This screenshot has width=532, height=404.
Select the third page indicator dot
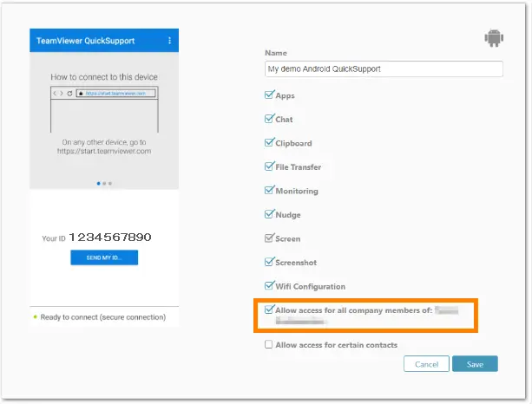pyautogui.click(x=110, y=183)
